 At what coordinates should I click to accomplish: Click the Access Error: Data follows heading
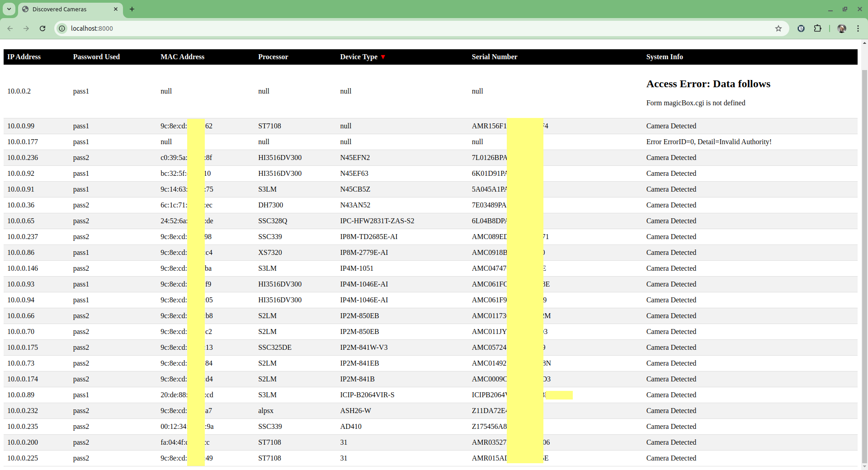pos(708,84)
